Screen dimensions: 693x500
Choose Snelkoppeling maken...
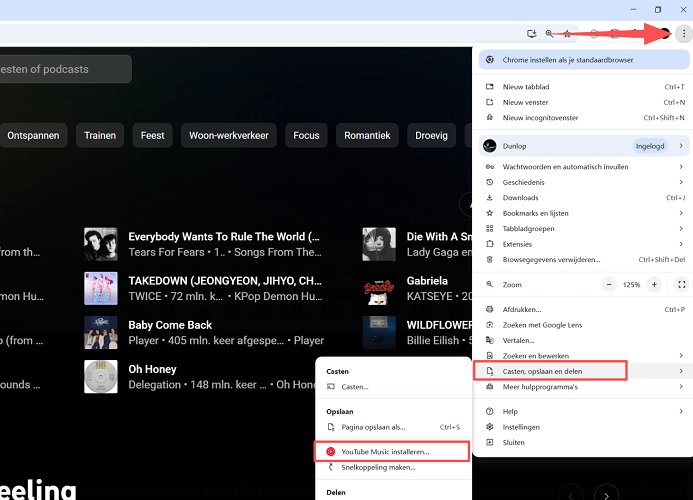coord(393,467)
